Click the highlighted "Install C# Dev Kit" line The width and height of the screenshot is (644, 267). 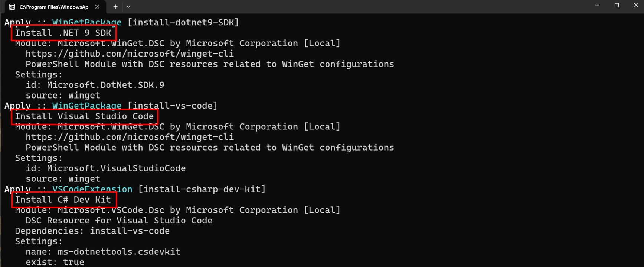[x=63, y=200]
